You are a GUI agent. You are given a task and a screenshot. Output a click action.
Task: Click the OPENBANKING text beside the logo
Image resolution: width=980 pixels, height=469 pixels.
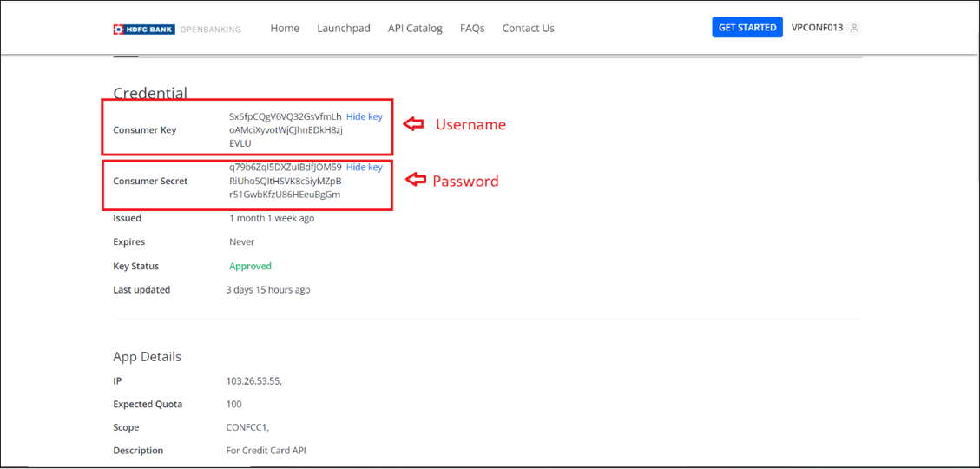210,29
